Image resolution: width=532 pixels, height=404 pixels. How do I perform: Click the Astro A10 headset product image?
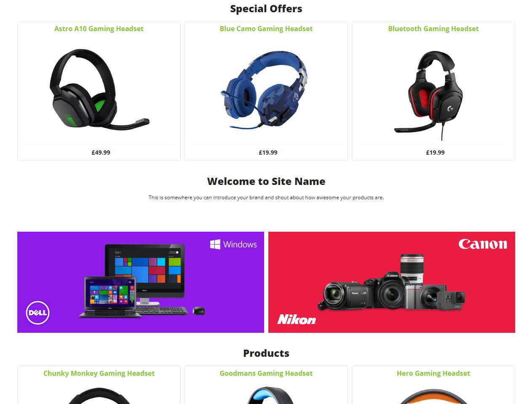99,90
